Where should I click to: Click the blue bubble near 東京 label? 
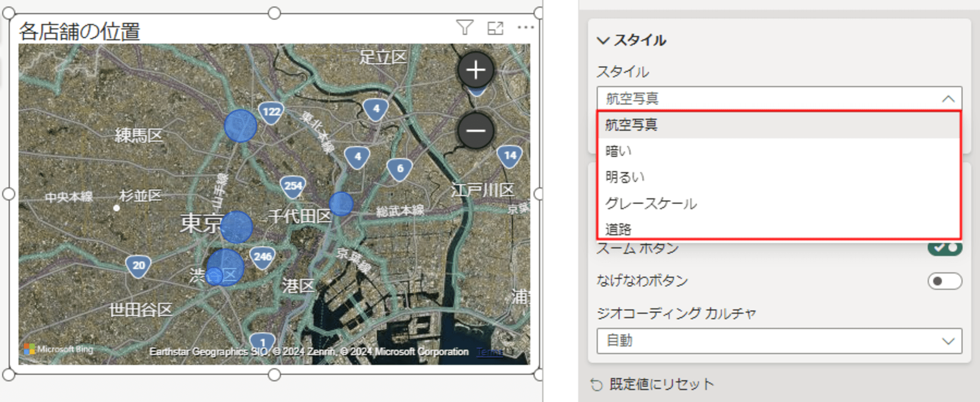pyautogui.click(x=237, y=227)
